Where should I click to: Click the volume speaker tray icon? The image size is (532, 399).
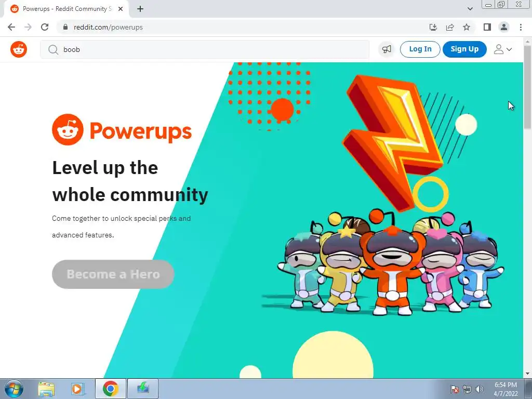click(479, 389)
